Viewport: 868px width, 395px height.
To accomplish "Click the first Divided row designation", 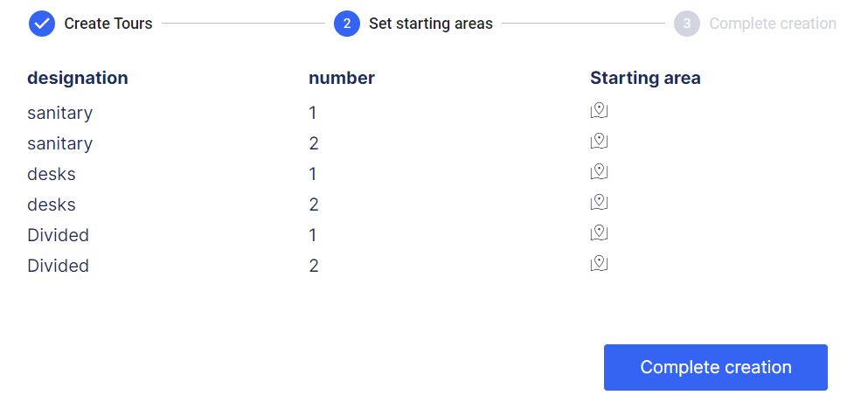I will point(58,235).
